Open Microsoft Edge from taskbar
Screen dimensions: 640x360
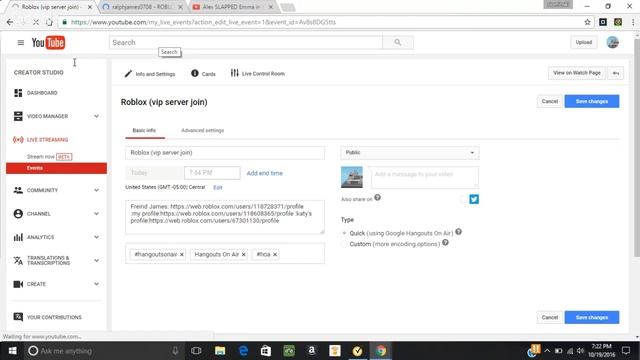click(243, 351)
